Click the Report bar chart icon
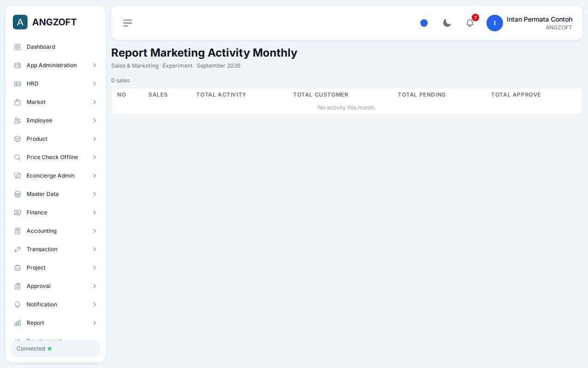Image resolution: width=588 pixels, height=368 pixels. coord(17,323)
